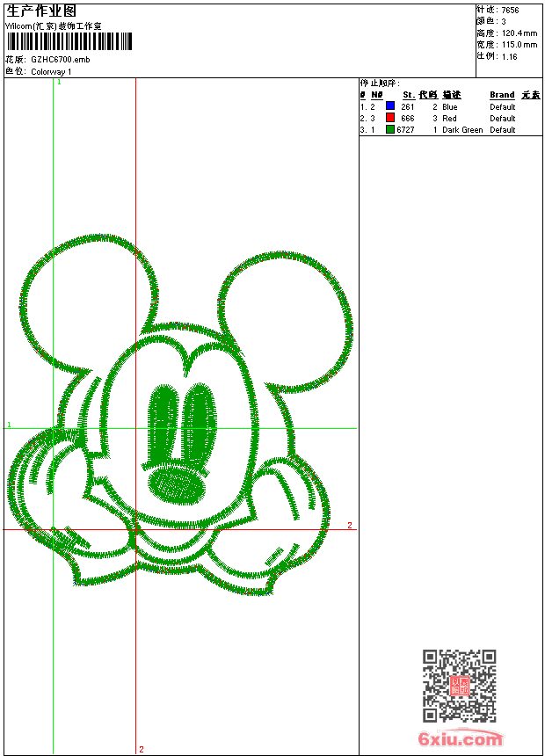
Task: Click the St. column header
Action: click(x=408, y=95)
